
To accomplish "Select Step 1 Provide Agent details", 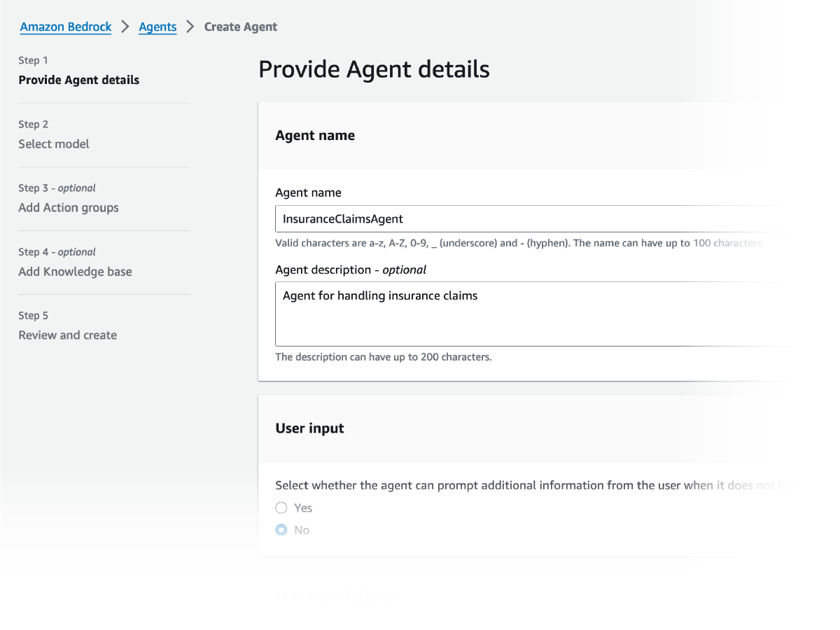I will [78, 80].
